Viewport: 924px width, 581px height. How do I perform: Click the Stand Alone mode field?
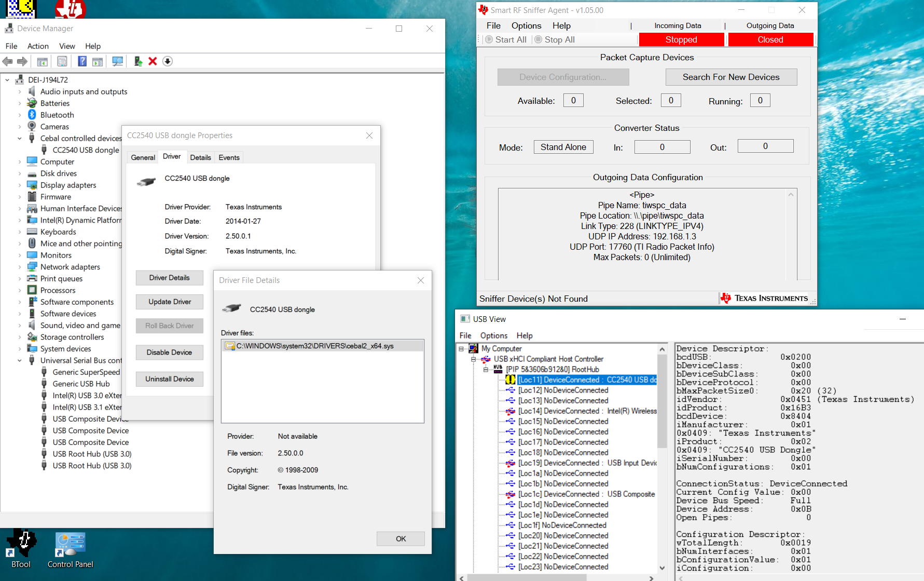pyautogui.click(x=563, y=147)
